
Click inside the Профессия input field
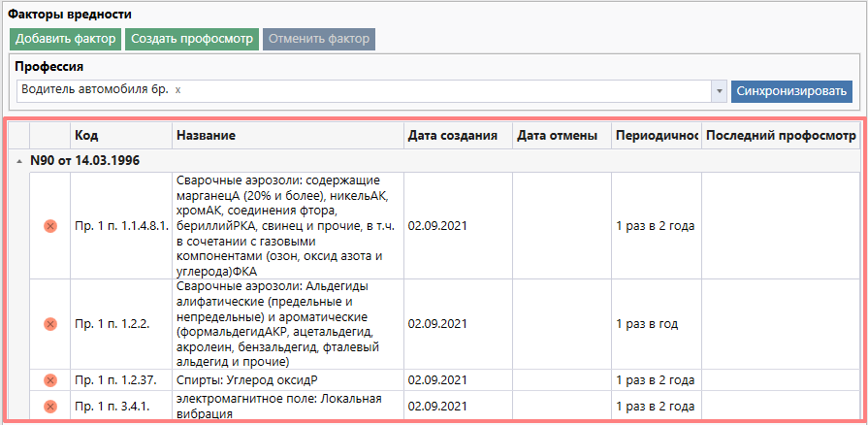coord(436,90)
